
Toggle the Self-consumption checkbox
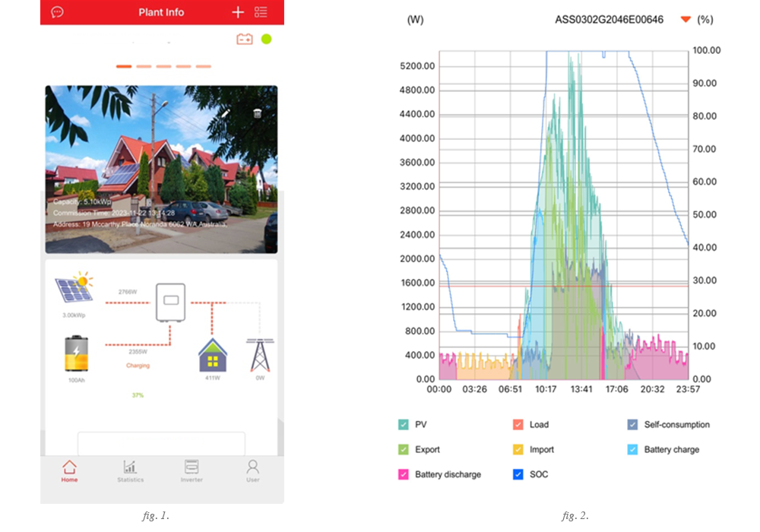632,425
